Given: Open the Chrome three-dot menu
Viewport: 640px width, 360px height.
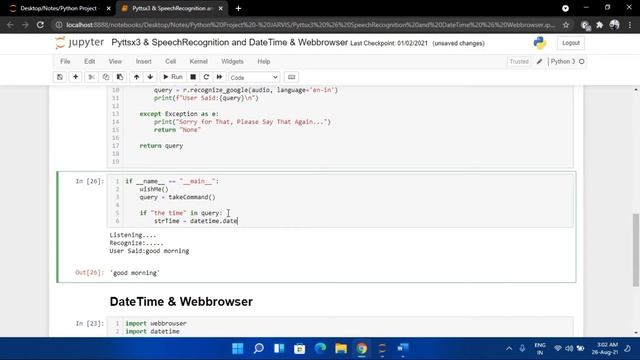Looking at the screenshot, I should 630,25.
